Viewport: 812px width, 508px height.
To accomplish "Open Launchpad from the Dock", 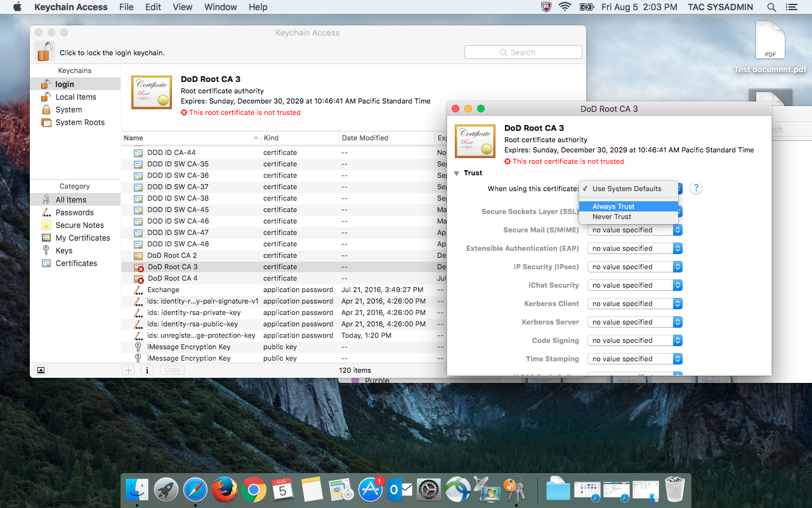I will [166, 490].
